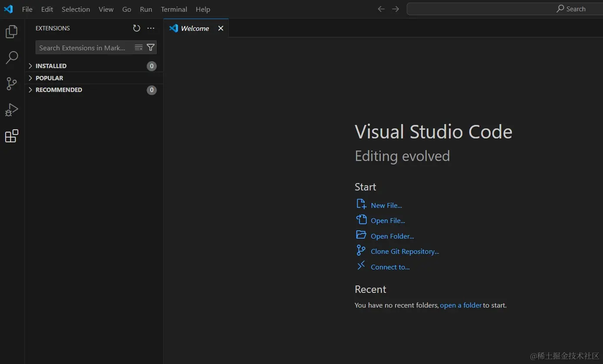Click the Open File icon
This screenshot has width=603, height=364.
(361, 220)
